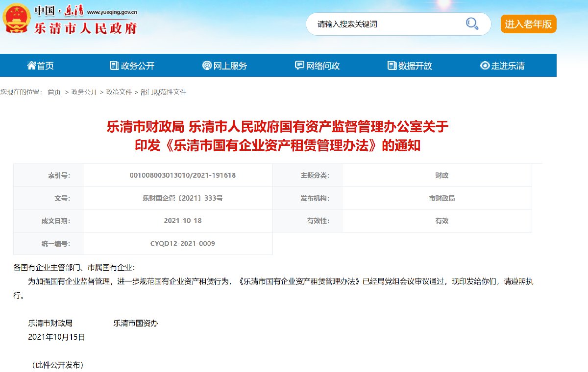Navigate to the 政策文件 breadcrumb
Viewport: 588px width, 372px height.
[x=119, y=92]
